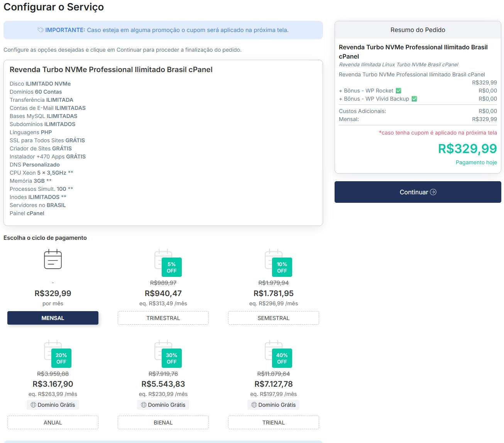Screen dimensions: 504x443
Task: Pick the ANUAL payment cycle
Action: coord(53,423)
